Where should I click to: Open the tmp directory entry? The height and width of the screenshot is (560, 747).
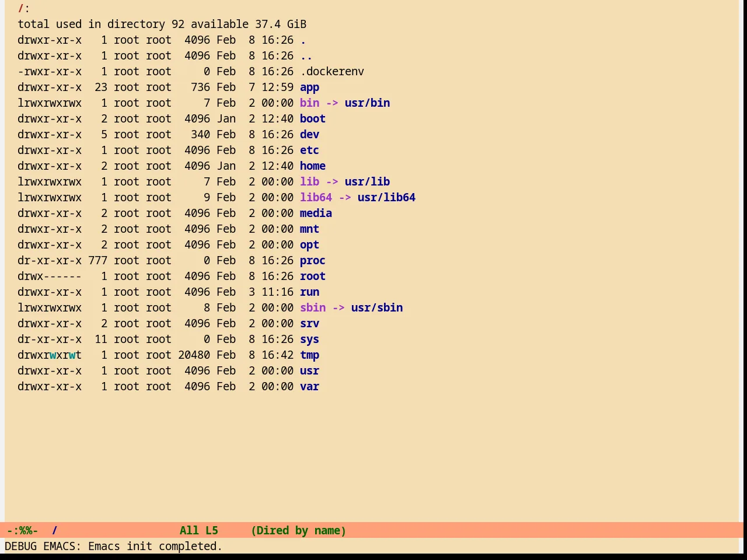[x=309, y=355]
